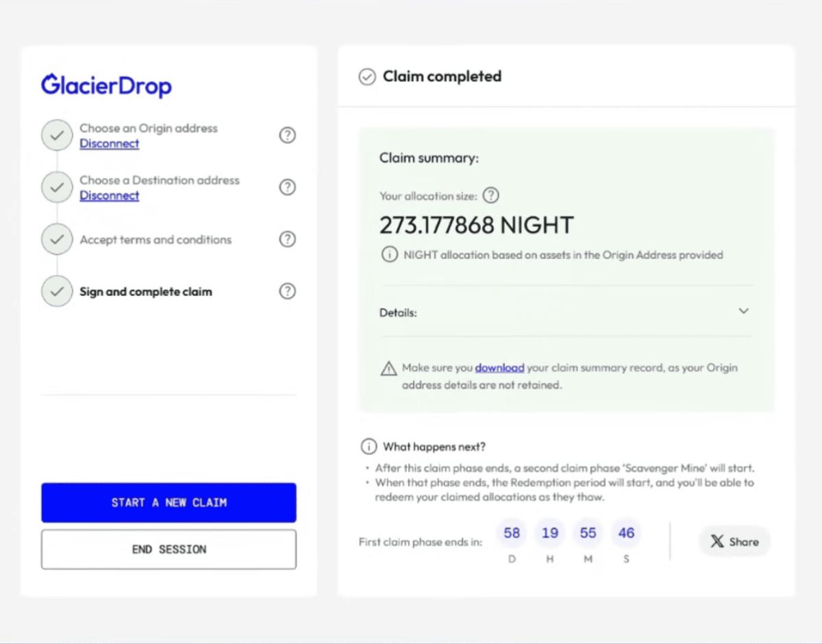Click the download link for claim summary
Screen dimensions: 822x644
pyautogui.click(x=499, y=368)
